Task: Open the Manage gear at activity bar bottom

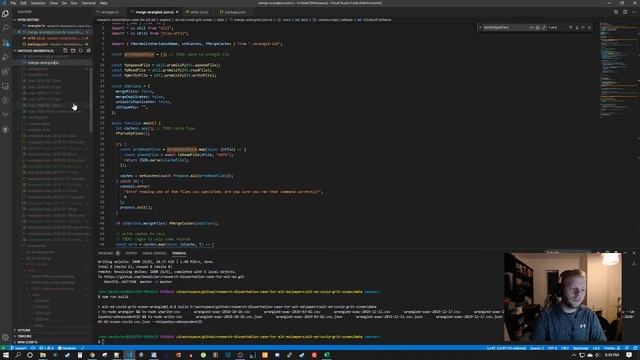Action: coord(5,337)
